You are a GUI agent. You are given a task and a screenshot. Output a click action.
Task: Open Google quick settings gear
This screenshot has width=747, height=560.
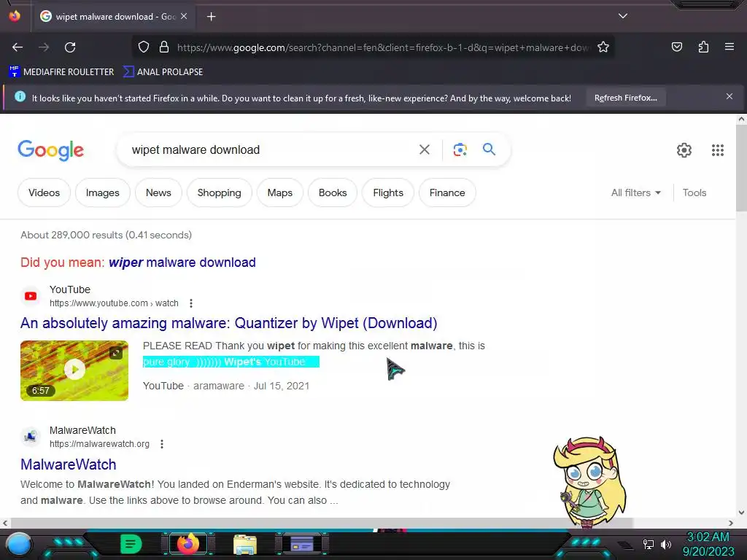(x=684, y=150)
